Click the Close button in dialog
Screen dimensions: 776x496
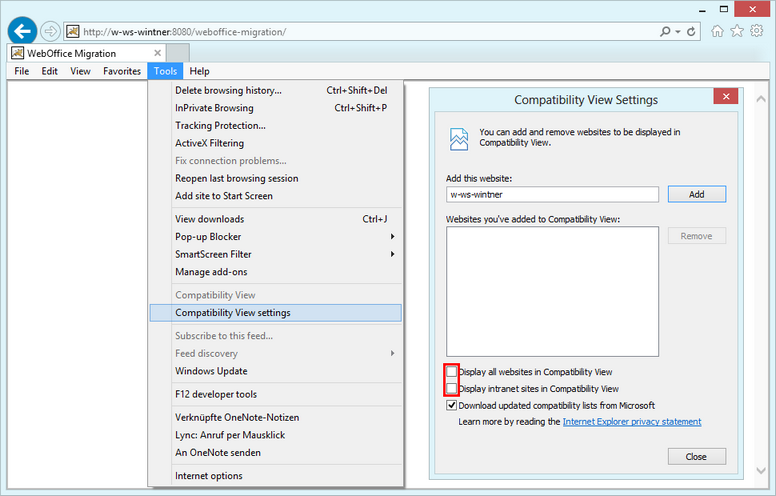(x=697, y=456)
